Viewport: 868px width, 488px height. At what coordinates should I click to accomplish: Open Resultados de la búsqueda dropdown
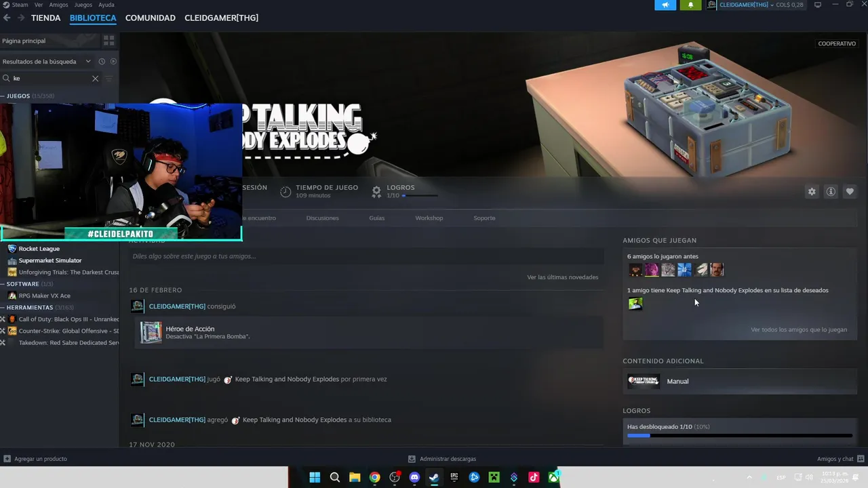click(x=46, y=61)
